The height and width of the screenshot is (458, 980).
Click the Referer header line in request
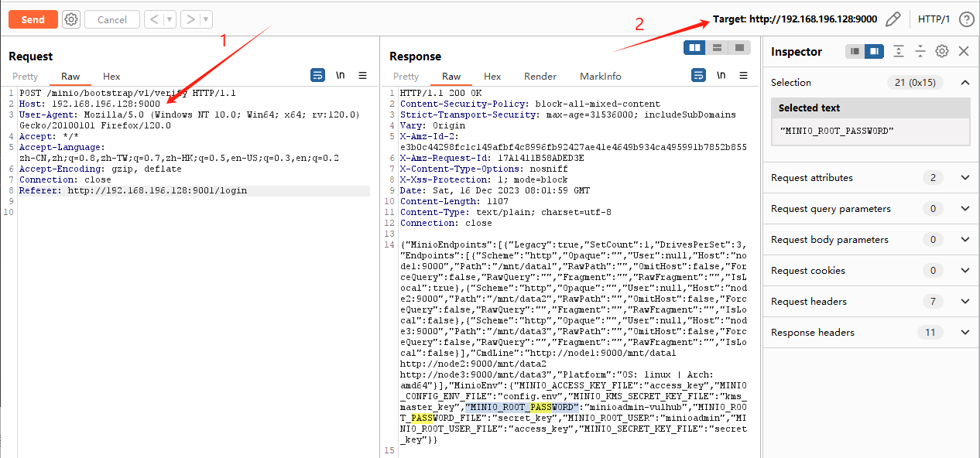pyautogui.click(x=133, y=190)
